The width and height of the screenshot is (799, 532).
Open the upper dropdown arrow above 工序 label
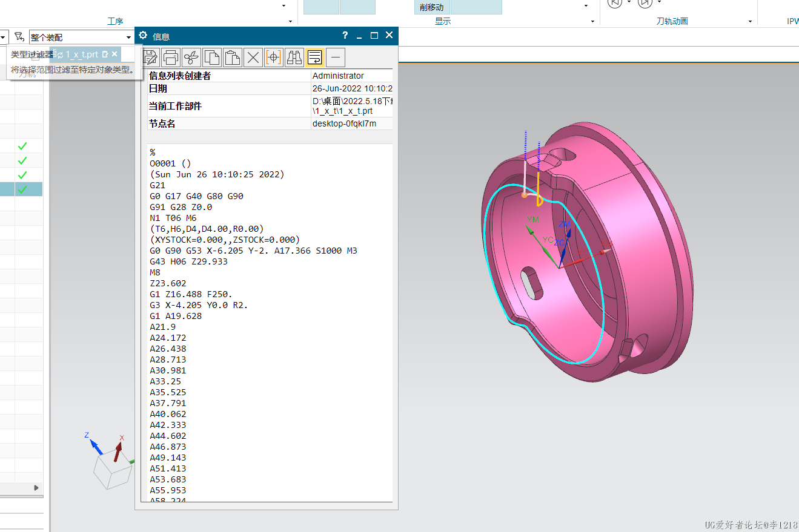(x=283, y=5)
